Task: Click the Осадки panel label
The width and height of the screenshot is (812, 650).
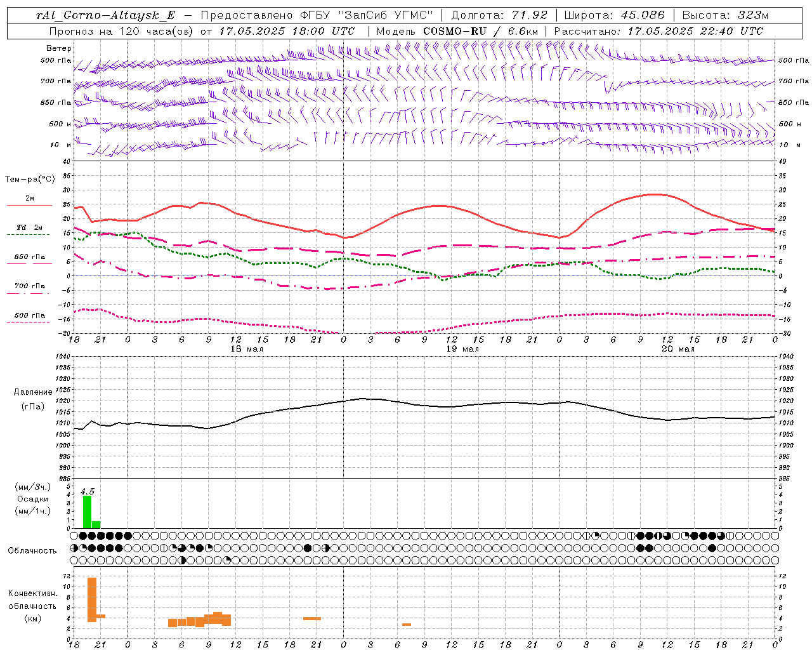Action: point(32,499)
